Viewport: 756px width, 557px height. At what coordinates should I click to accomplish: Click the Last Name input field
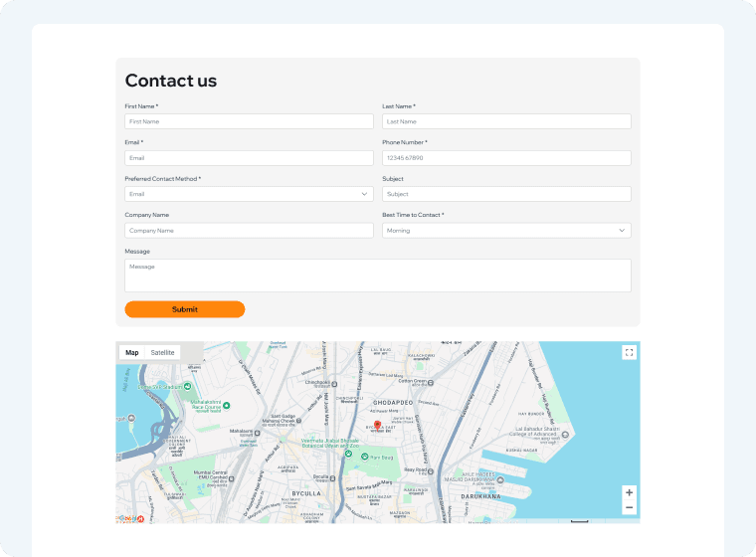point(506,121)
